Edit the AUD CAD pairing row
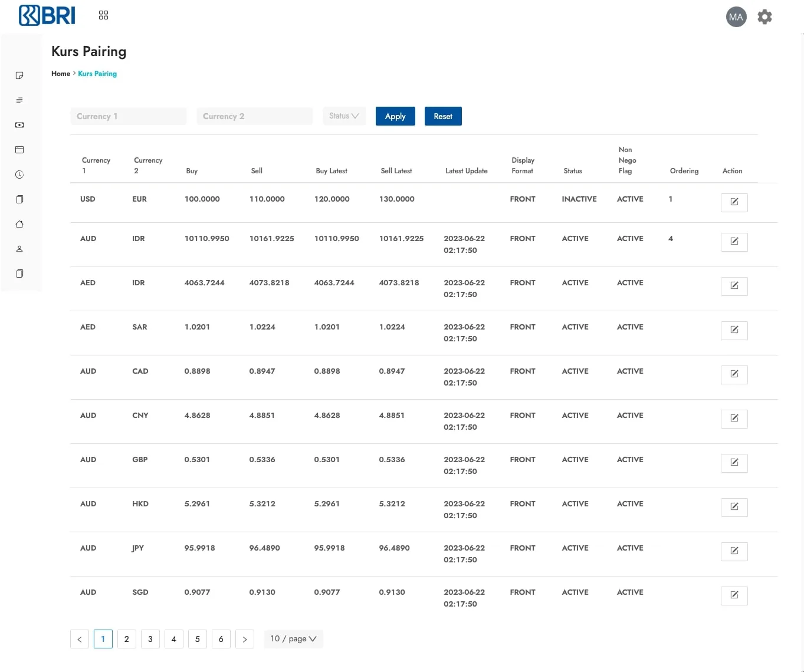Viewport: 804px width, 672px height. pos(734,374)
